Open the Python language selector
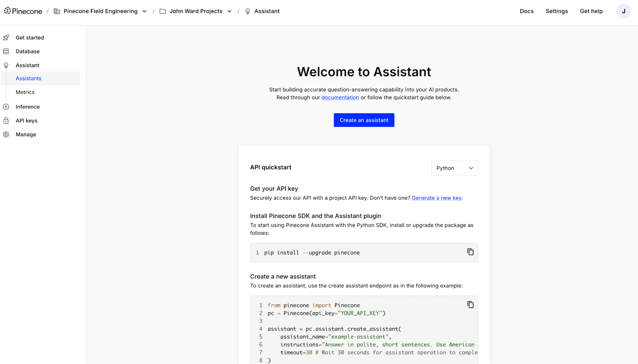The height and width of the screenshot is (364, 638). pyautogui.click(x=454, y=168)
